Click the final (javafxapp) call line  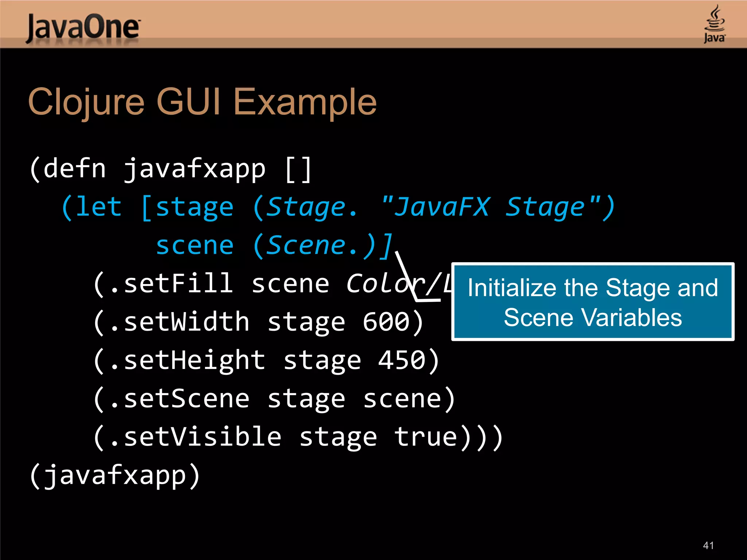pos(115,476)
